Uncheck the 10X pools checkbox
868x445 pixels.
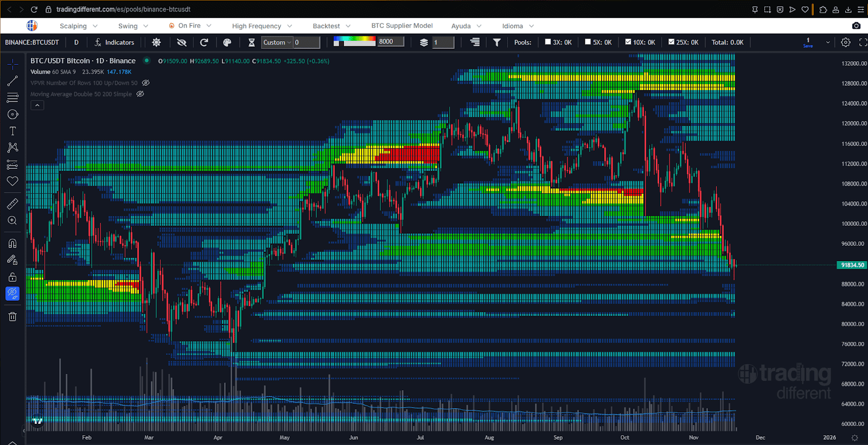coord(628,42)
